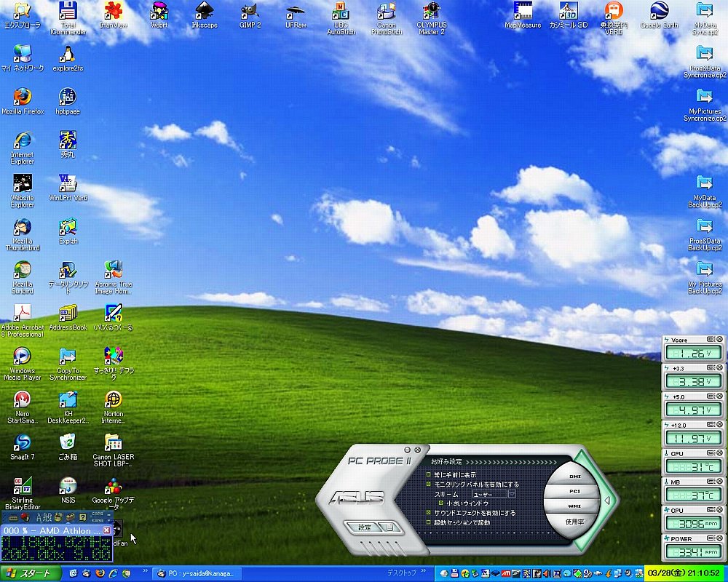This screenshot has height=582, width=728.
Task: Select the NSIS desktop icon
Action: tap(68, 490)
